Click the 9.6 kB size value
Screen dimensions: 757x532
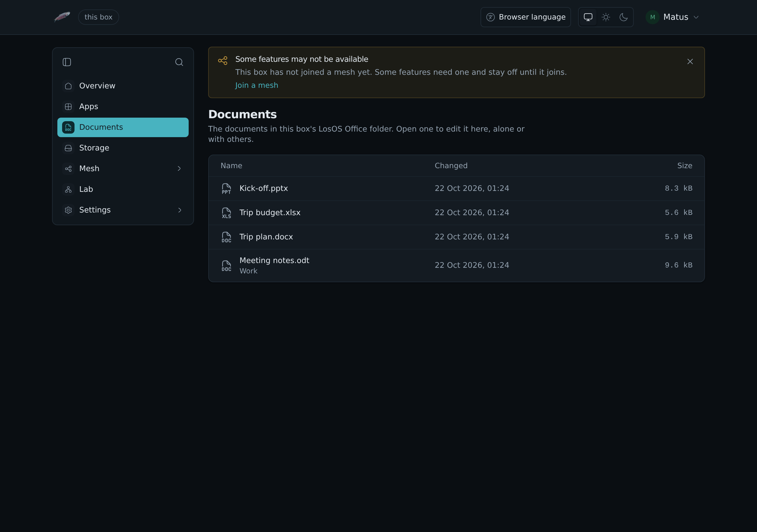coord(679,265)
